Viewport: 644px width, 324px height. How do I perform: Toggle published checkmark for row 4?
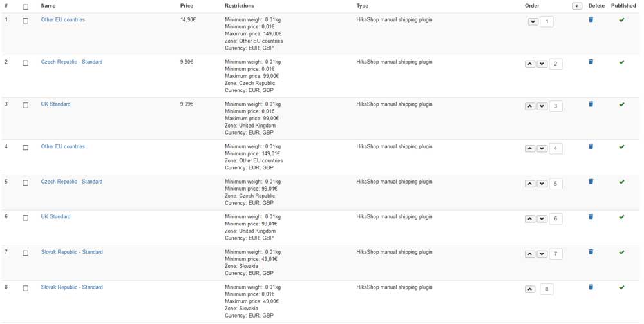(x=621, y=147)
